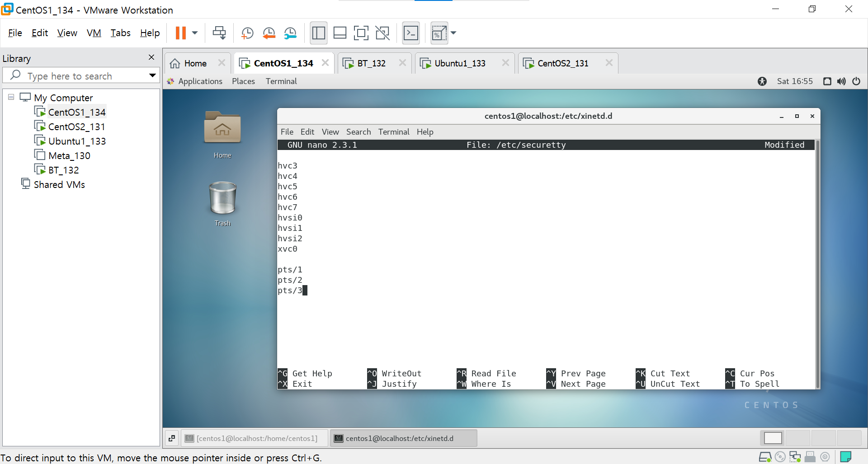Open the Trash desktop icon

pyautogui.click(x=222, y=204)
